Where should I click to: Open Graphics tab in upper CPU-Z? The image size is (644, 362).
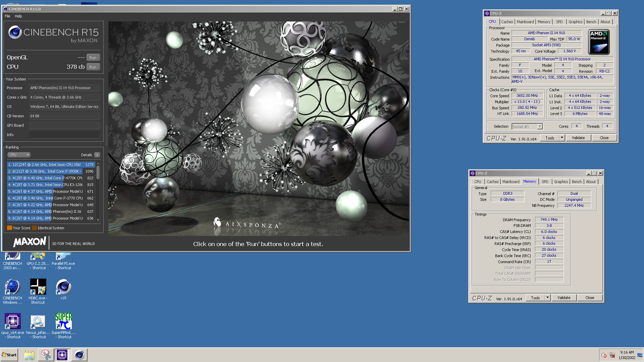[x=575, y=22]
